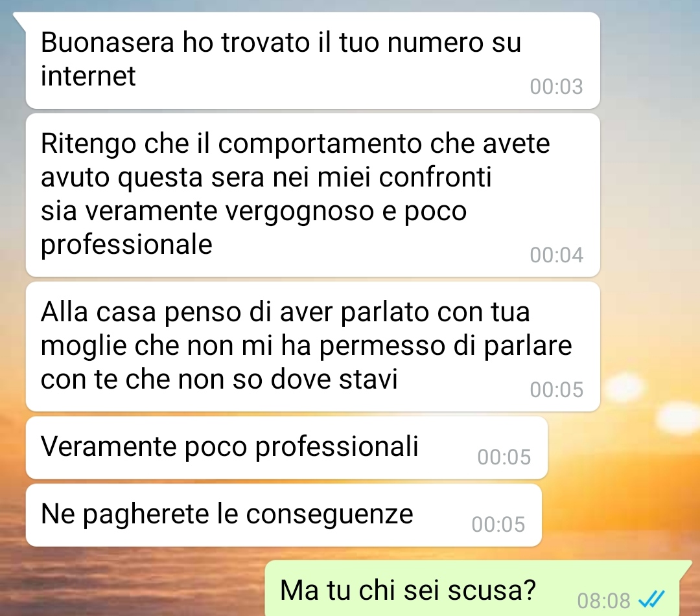Tap the 00:05 timestamp beside 'dove stavi'
This screenshot has width=700, height=616.
(x=556, y=390)
